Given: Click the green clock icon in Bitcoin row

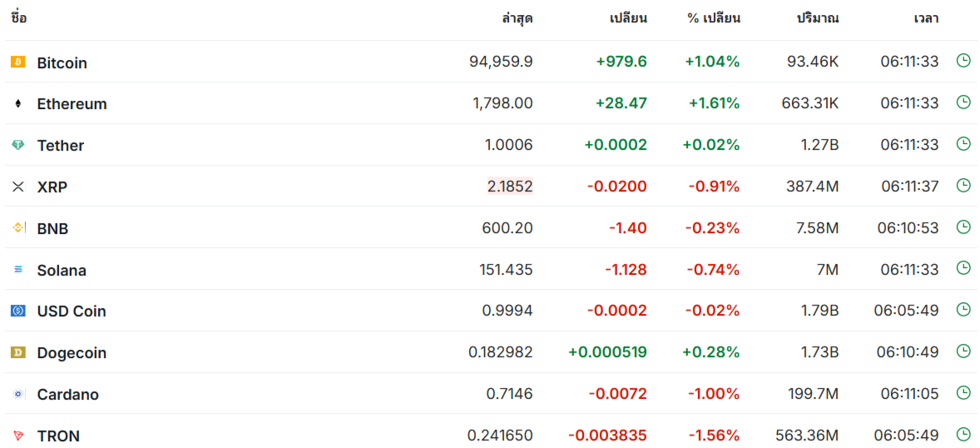Looking at the screenshot, I should point(963,61).
